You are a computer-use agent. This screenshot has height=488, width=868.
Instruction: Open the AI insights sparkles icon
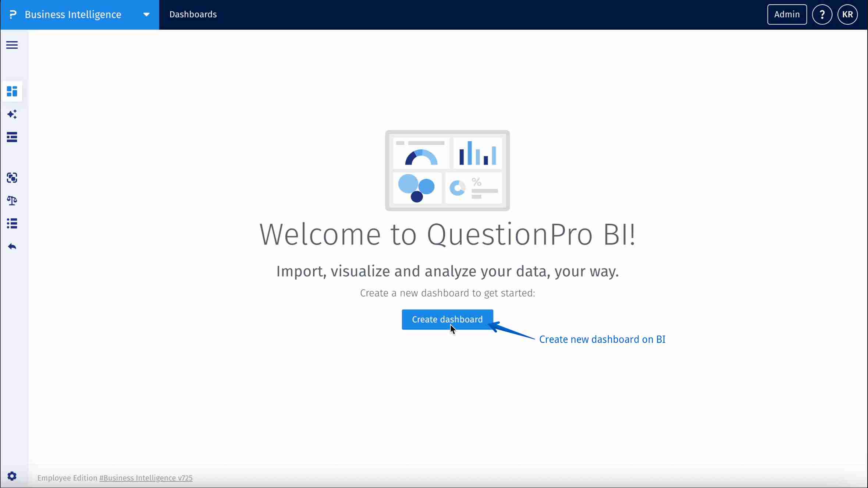[x=12, y=114]
